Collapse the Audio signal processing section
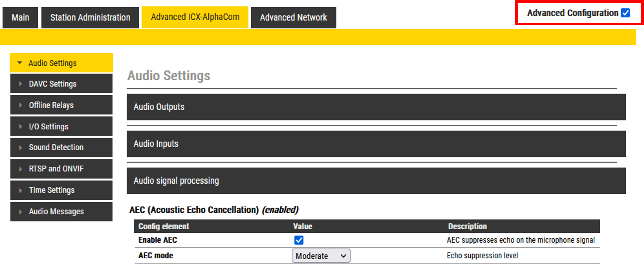The image size is (644, 272). coord(376,181)
